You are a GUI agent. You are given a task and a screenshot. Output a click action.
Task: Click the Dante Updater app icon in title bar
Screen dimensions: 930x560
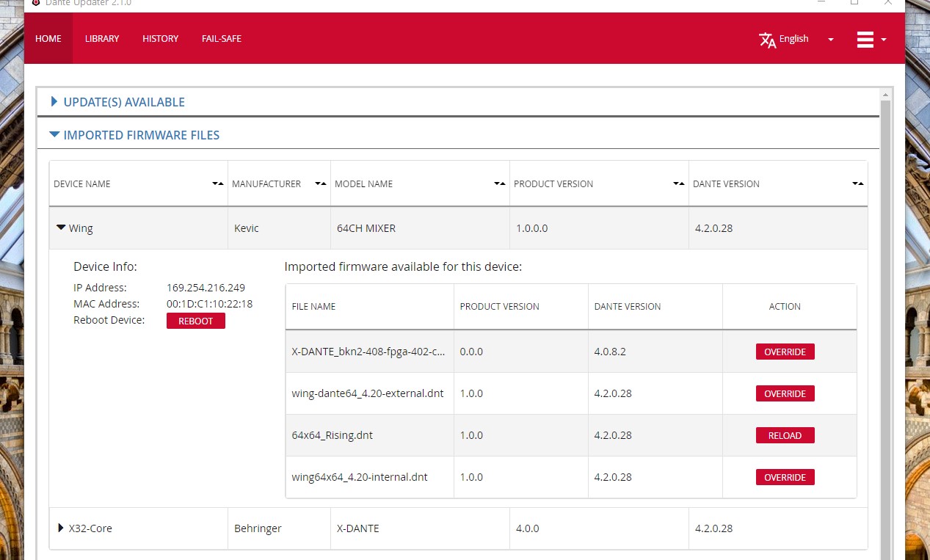pyautogui.click(x=36, y=3)
